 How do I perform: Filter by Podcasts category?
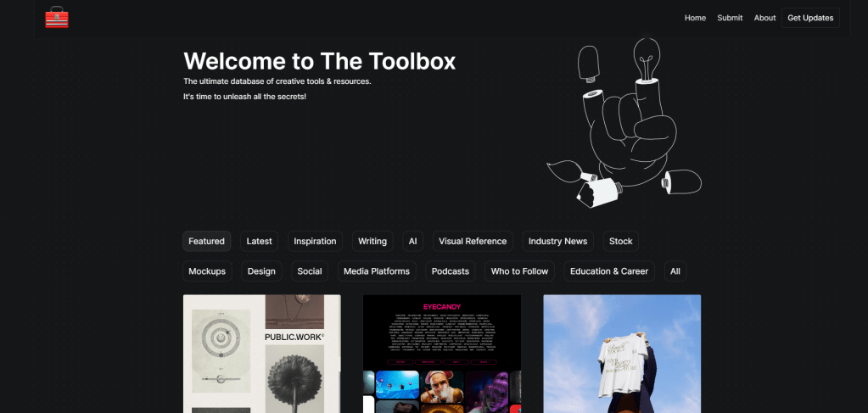coord(450,271)
